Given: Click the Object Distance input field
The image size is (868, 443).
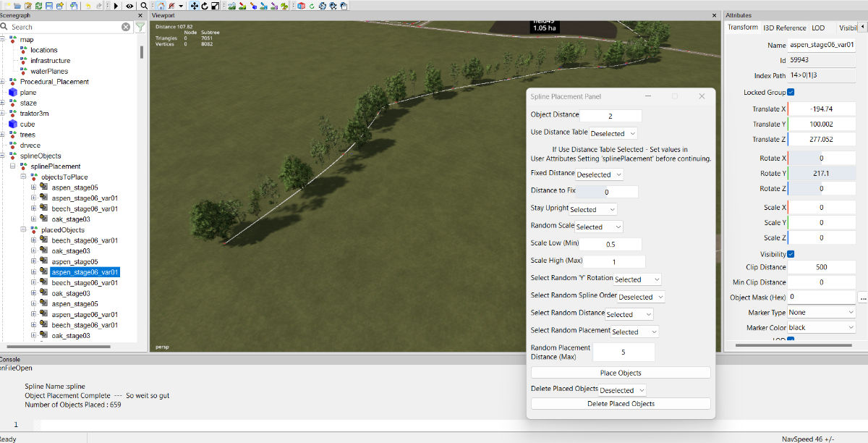Looking at the screenshot, I should [x=610, y=116].
